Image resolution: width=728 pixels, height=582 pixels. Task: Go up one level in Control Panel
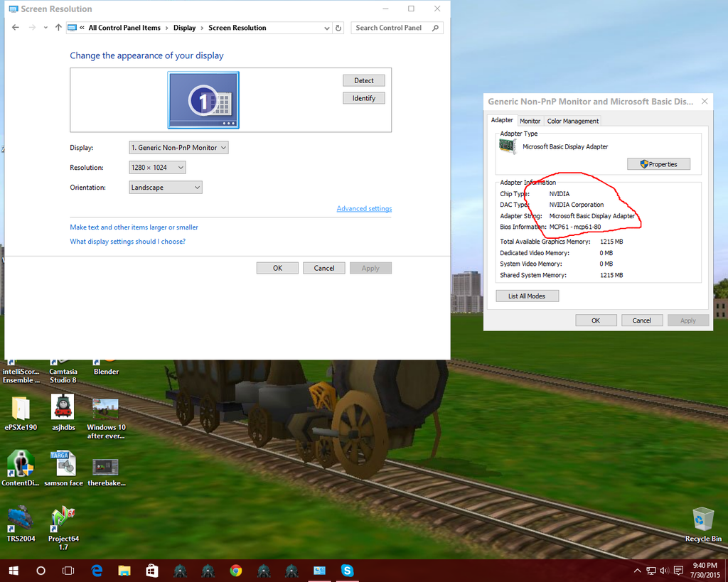click(x=58, y=28)
